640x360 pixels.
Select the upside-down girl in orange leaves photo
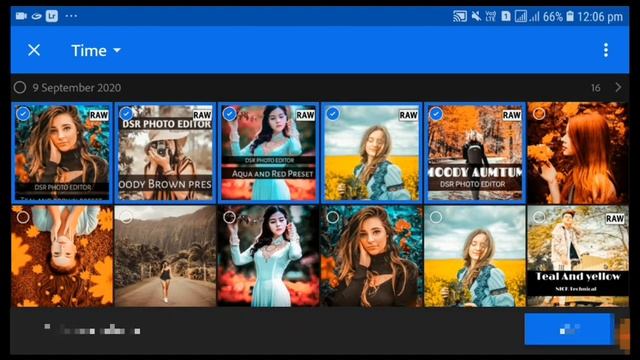23,217
